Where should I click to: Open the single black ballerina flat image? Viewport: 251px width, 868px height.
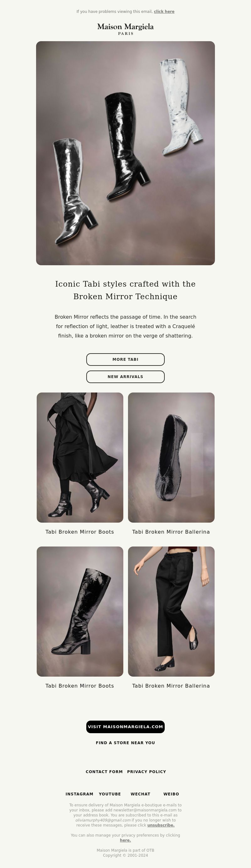tap(171, 457)
